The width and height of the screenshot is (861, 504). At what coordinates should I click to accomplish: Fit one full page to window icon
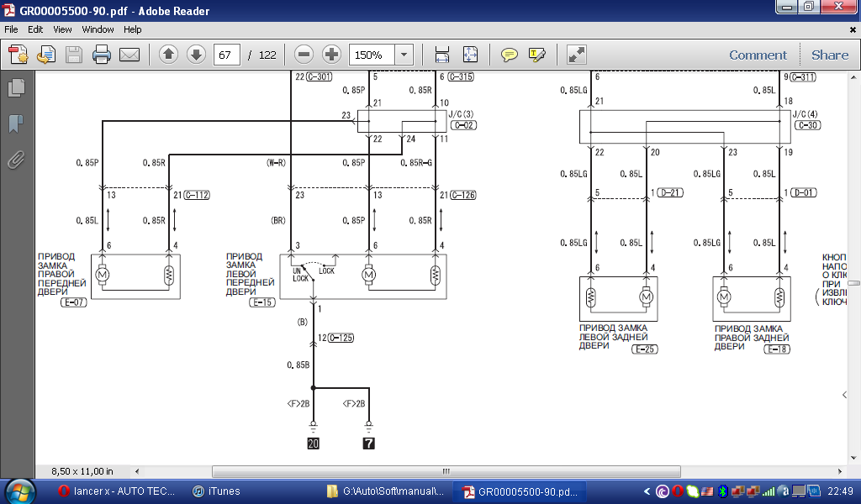point(471,55)
